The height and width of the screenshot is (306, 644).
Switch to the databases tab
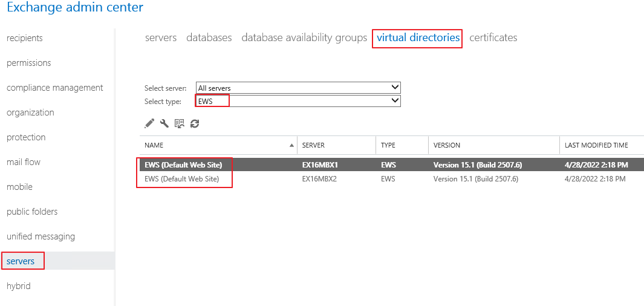pos(209,37)
